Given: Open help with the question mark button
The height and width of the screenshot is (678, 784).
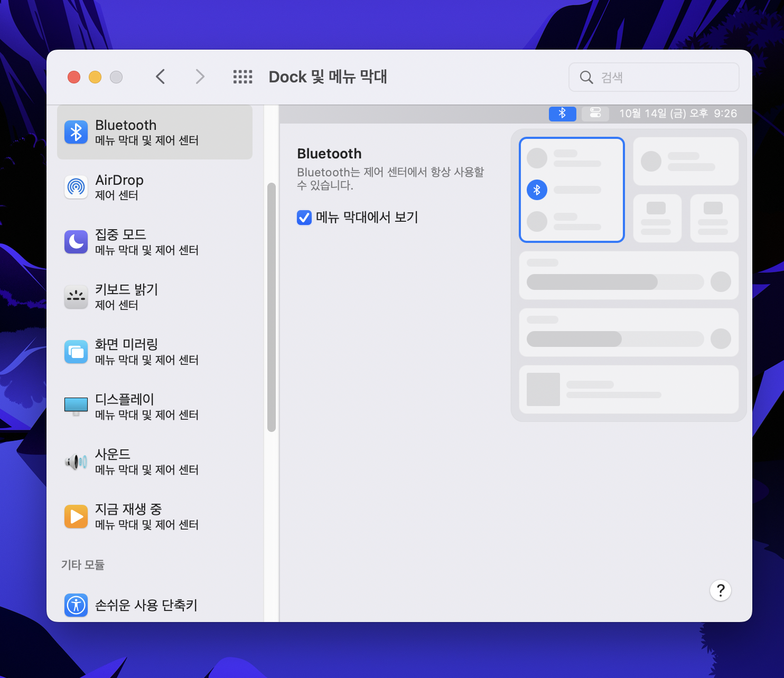Looking at the screenshot, I should (x=721, y=590).
